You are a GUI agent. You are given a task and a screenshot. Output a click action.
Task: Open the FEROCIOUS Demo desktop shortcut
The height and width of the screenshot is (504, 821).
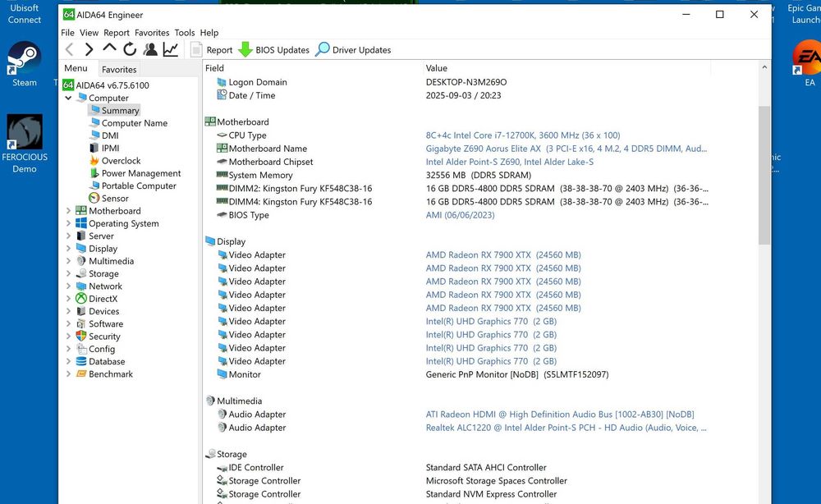pyautogui.click(x=25, y=144)
